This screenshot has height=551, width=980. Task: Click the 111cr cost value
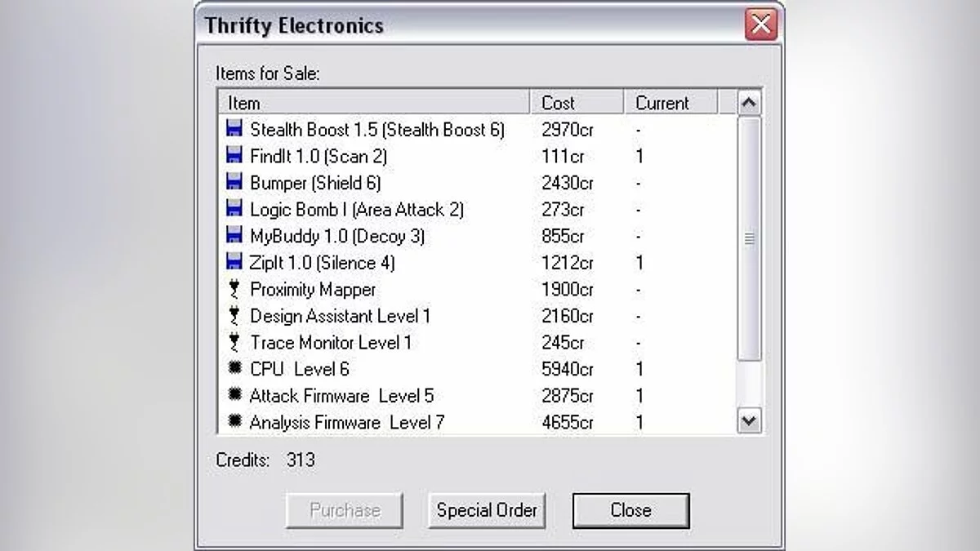[x=563, y=155]
